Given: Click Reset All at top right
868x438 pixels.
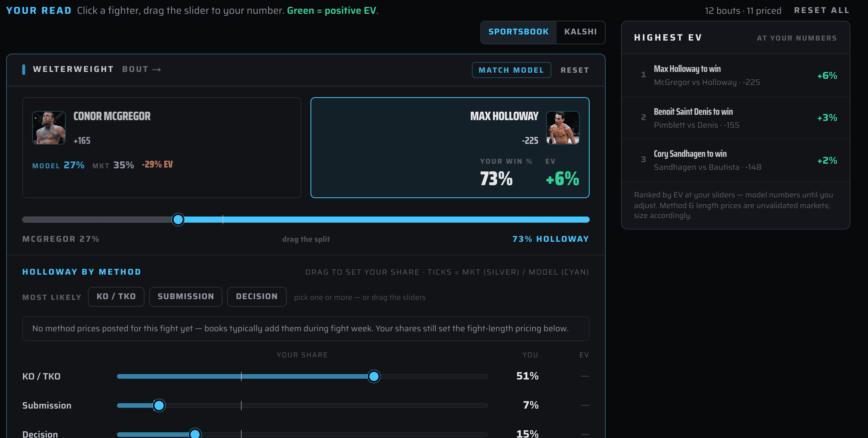Looking at the screenshot, I should (x=822, y=10).
